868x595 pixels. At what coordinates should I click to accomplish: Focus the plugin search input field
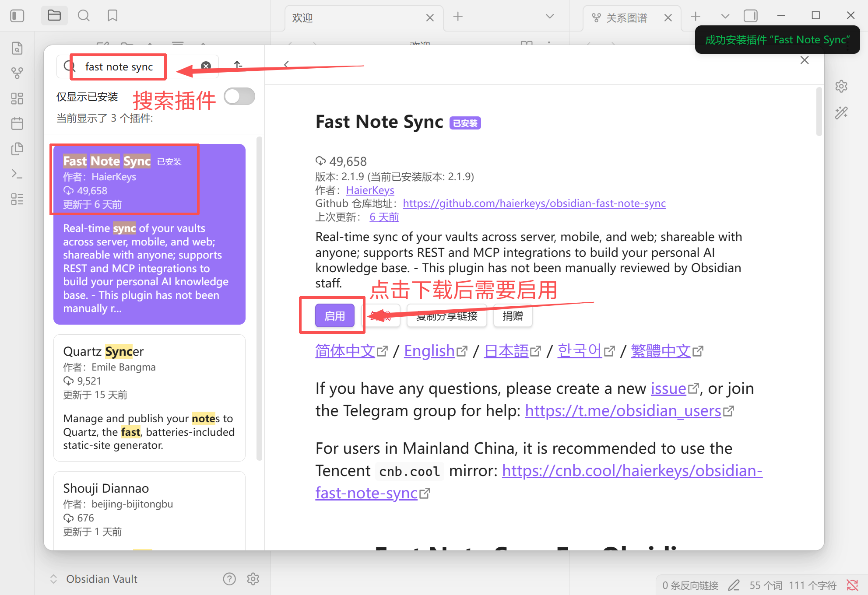tap(137, 66)
